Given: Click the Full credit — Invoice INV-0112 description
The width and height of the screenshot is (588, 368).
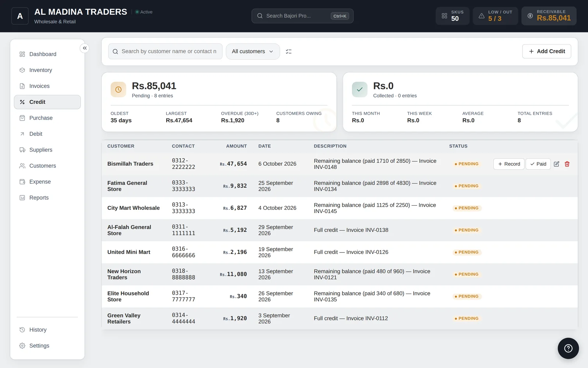Looking at the screenshot, I should pos(351,318).
